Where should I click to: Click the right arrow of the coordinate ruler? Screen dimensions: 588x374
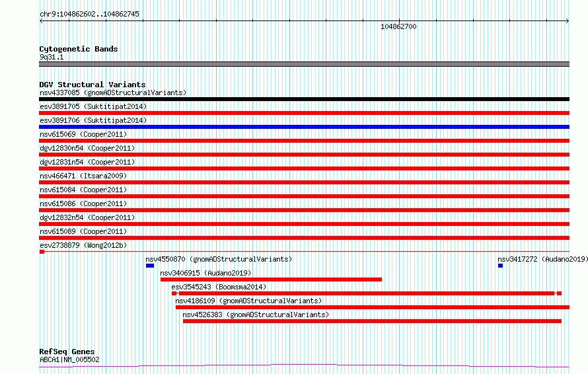coord(568,21)
